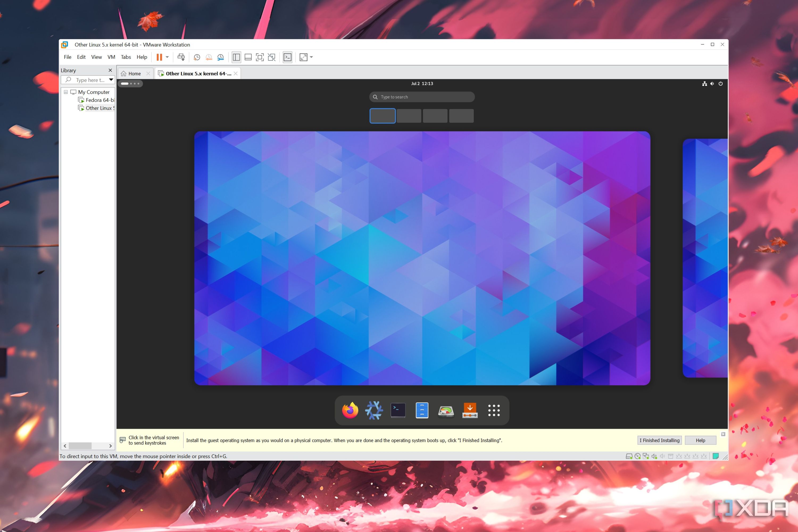Launch Firefox from the guest dock

[350, 410]
